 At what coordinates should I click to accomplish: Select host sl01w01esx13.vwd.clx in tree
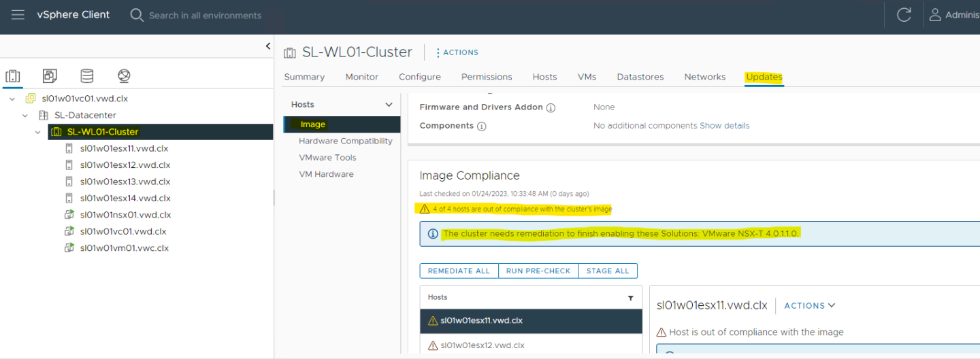click(125, 182)
